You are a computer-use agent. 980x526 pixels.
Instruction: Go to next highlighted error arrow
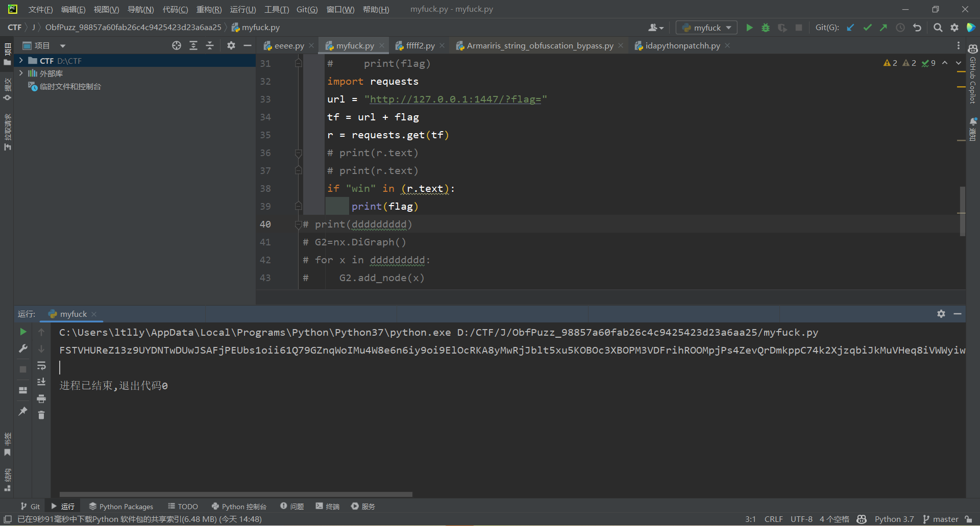click(959, 63)
